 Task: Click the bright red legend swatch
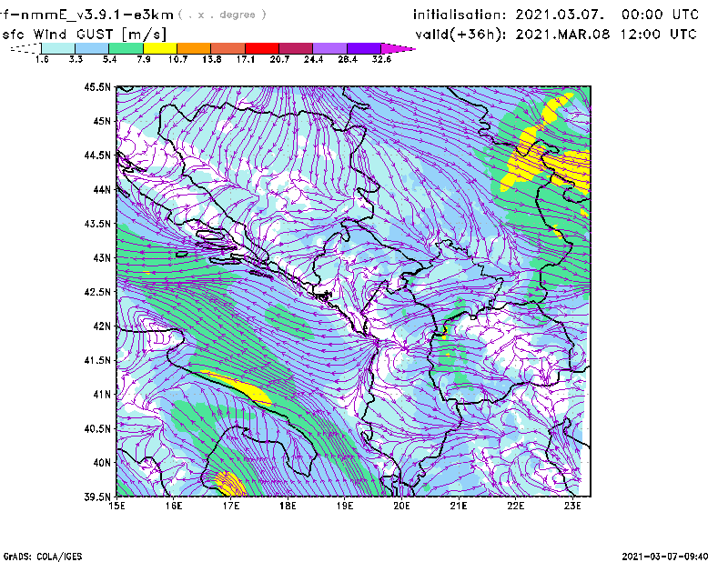coord(262,48)
